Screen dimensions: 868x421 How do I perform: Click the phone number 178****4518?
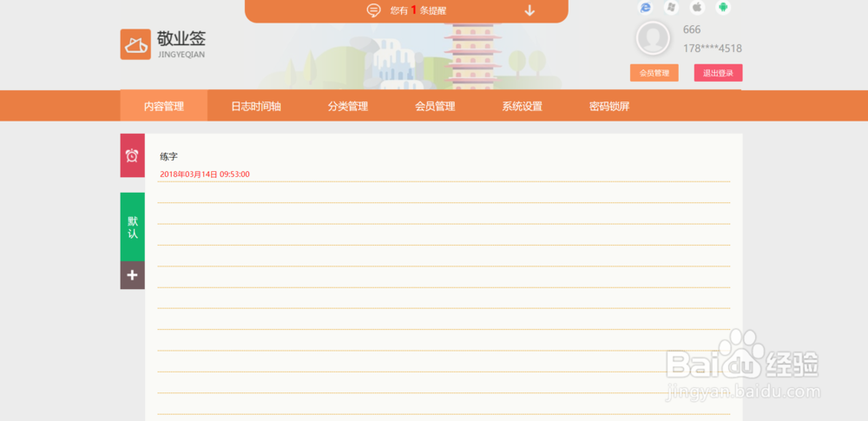point(713,49)
